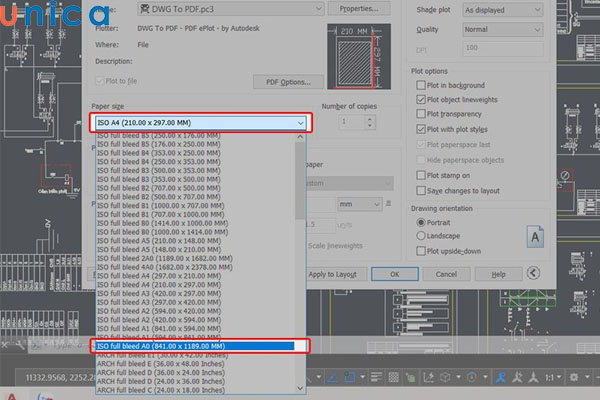Toggle selection cycling icon in status bar
This screenshot has height=400, width=600.
tap(411, 378)
